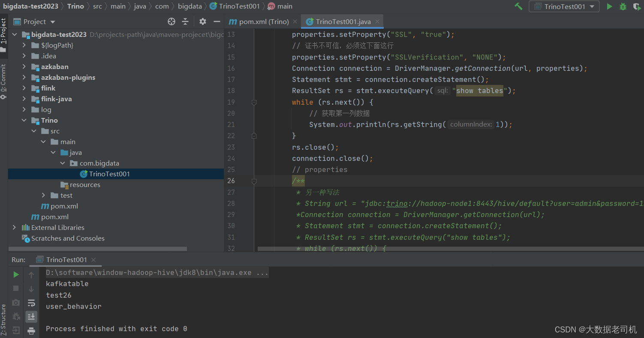Collapse the main folder arrow
Screen dimensions: 644x338
[x=43, y=142]
